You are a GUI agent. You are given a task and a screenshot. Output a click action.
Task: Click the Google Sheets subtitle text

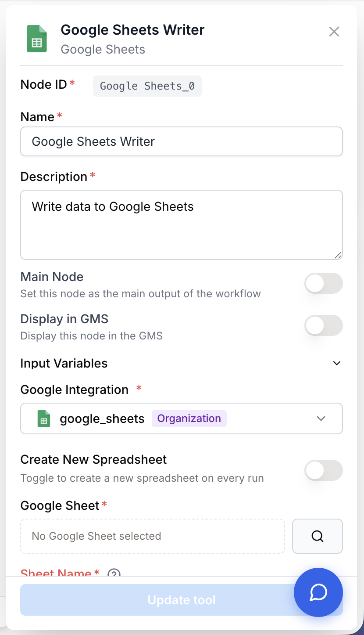(x=103, y=49)
